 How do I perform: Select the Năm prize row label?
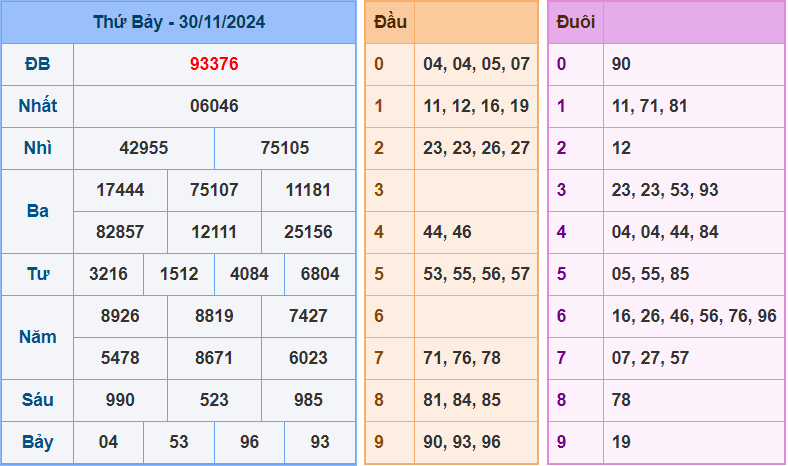pos(38,337)
